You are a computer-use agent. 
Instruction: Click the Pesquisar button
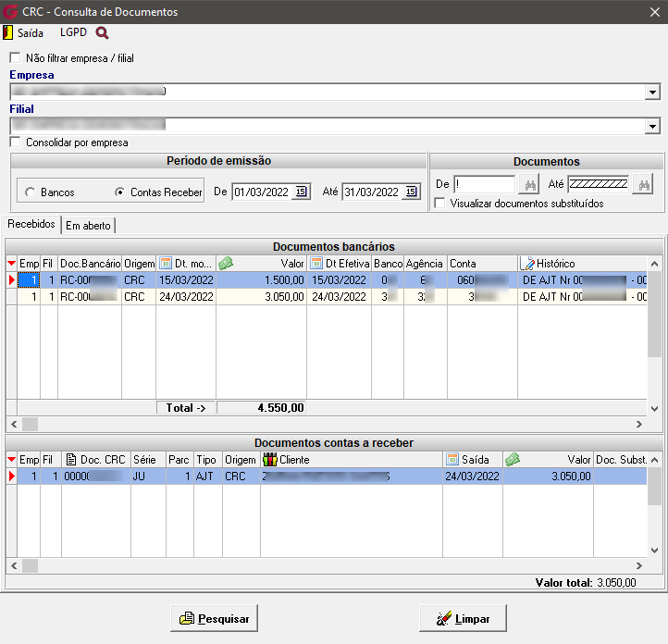pos(214,618)
